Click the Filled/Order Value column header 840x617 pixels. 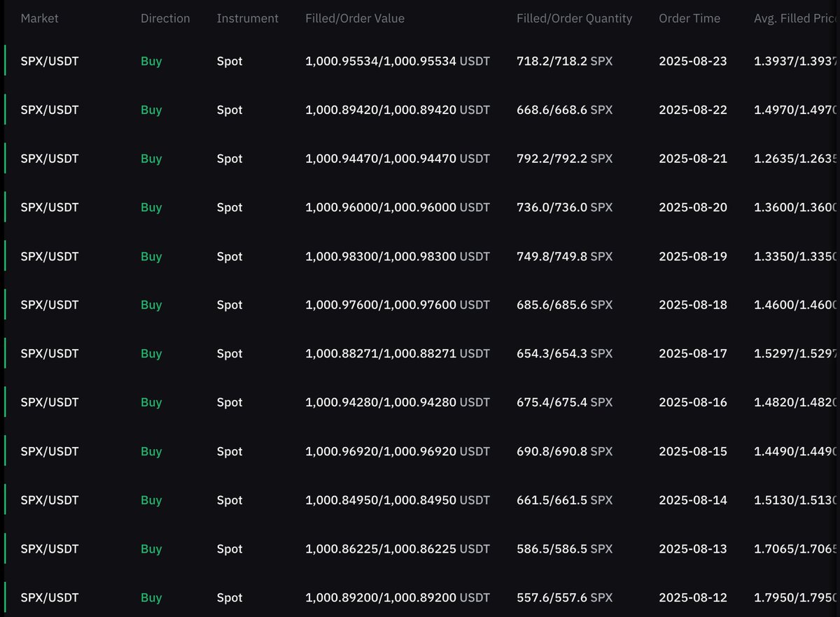point(355,18)
